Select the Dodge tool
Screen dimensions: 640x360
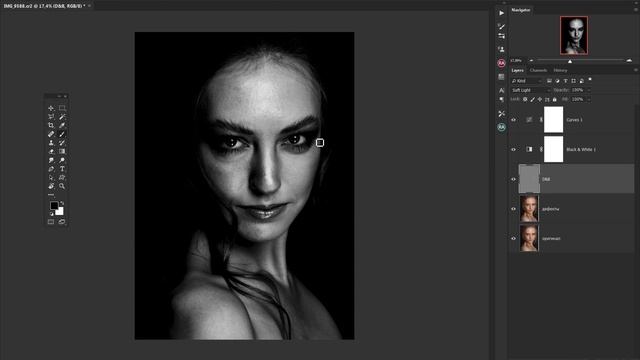pos(62,160)
